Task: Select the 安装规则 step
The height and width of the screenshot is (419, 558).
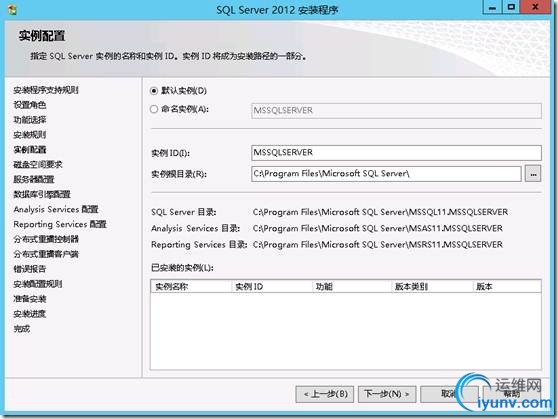Action: pyautogui.click(x=30, y=135)
